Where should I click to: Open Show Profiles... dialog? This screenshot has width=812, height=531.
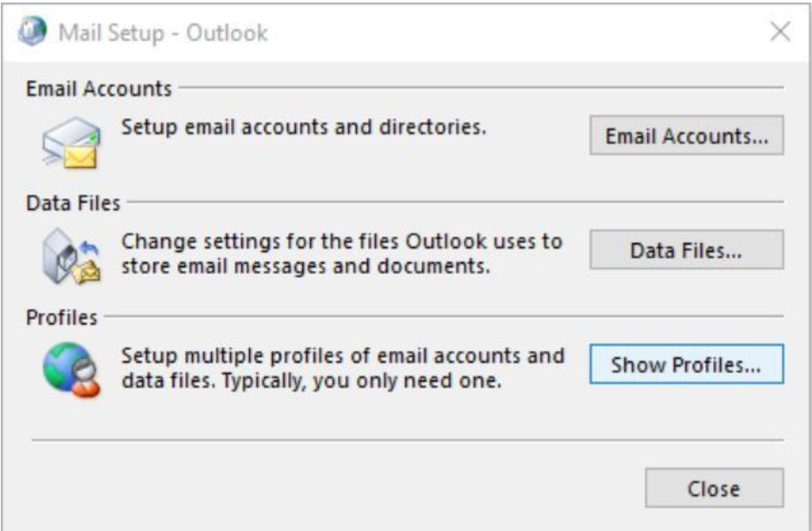(x=687, y=364)
